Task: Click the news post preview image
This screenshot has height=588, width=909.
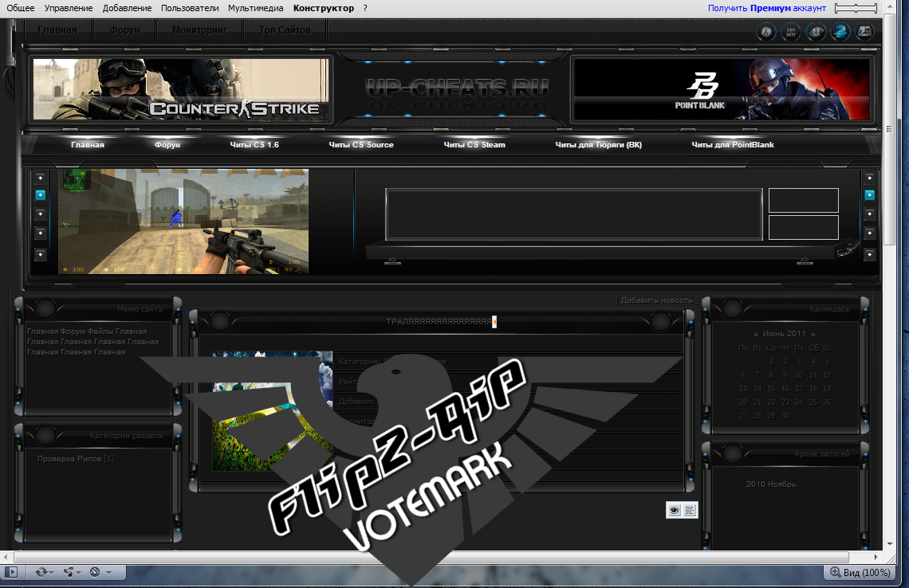Action: (x=273, y=411)
